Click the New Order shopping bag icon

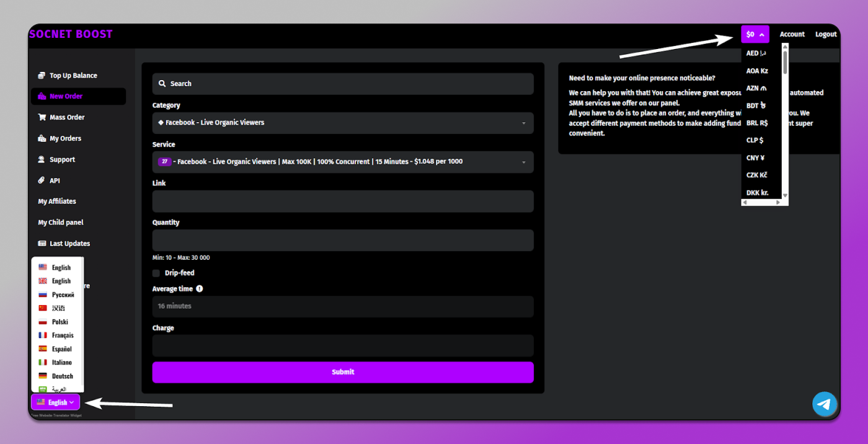click(x=42, y=97)
